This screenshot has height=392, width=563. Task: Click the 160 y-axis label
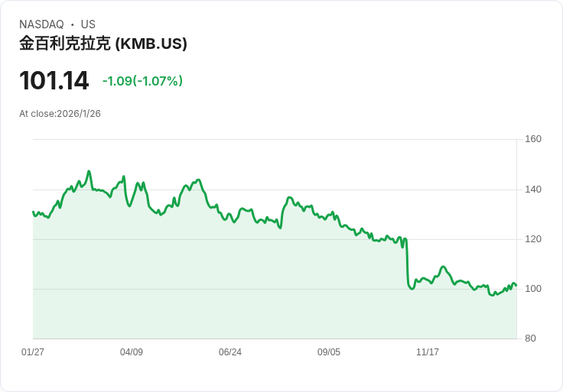[x=533, y=139]
